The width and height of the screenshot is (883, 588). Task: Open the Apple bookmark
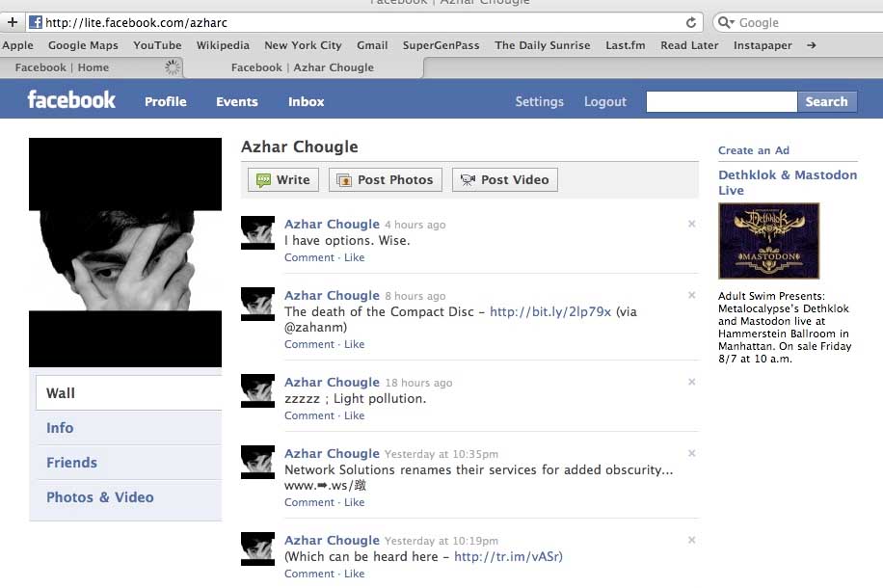pos(17,45)
